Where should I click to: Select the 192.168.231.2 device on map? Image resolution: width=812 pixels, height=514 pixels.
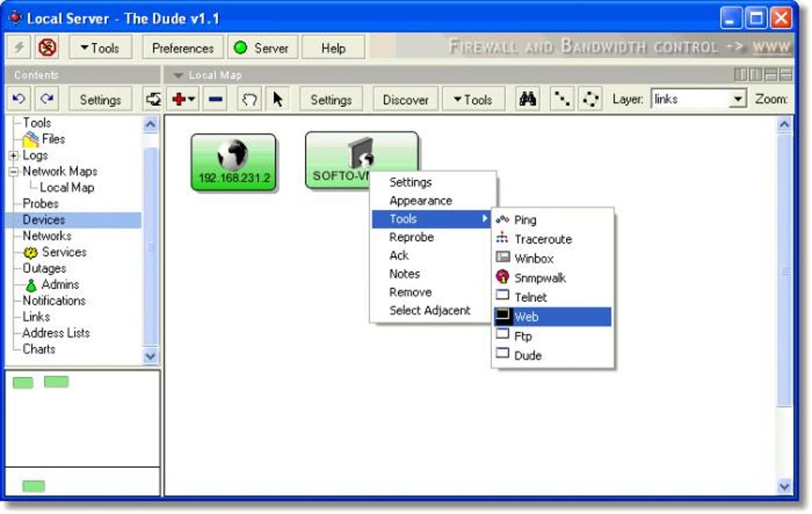coord(233,162)
